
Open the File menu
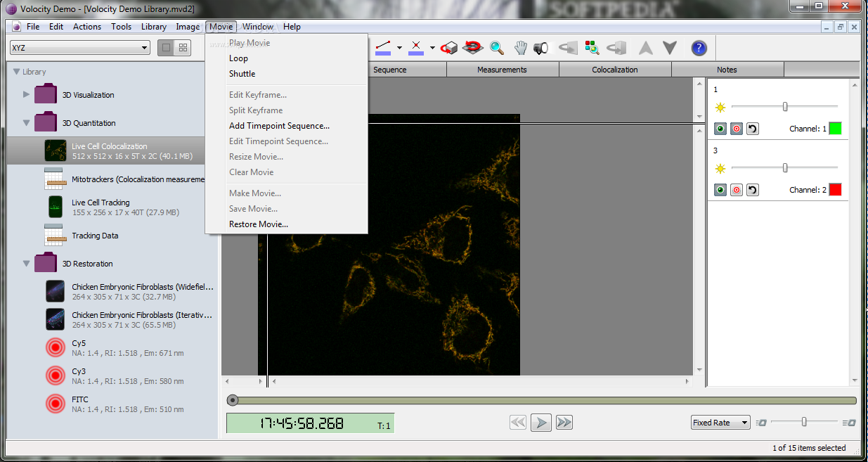tap(33, 27)
